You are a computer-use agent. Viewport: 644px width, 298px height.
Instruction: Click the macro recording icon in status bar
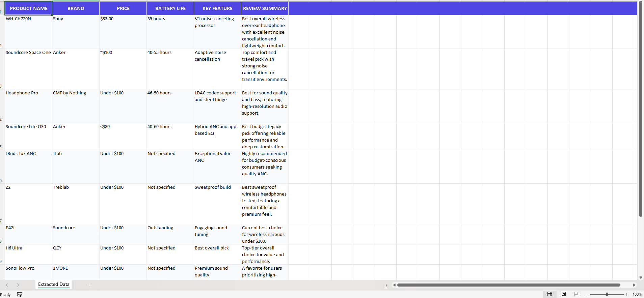[20, 294]
